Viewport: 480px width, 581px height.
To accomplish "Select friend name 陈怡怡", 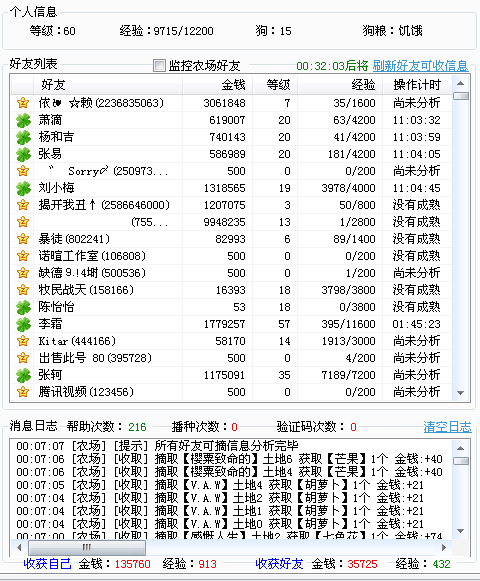I will [56, 307].
